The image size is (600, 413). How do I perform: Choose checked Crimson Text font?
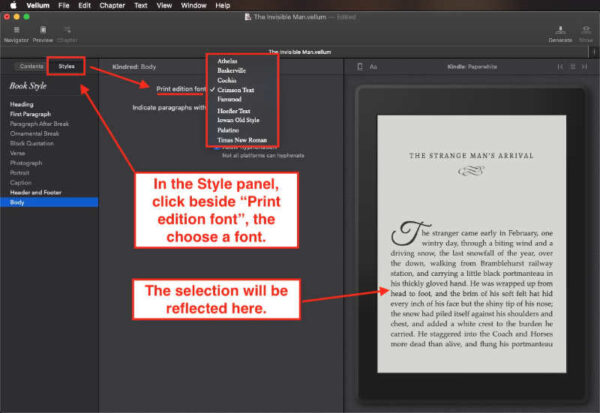point(236,90)
